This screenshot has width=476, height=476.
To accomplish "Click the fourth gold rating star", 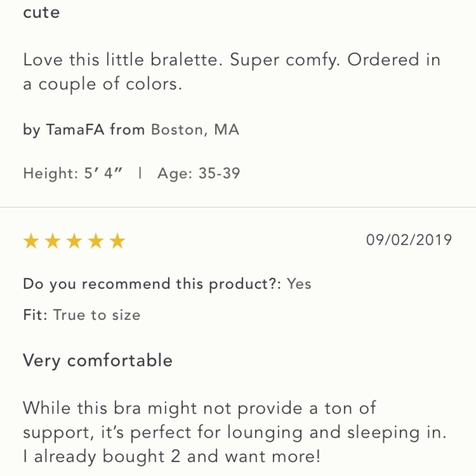I will pyautogui.click(x=95, y=241).
